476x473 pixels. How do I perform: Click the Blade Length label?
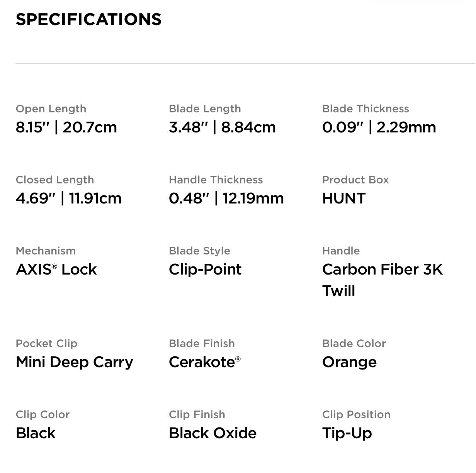point(205,109)
